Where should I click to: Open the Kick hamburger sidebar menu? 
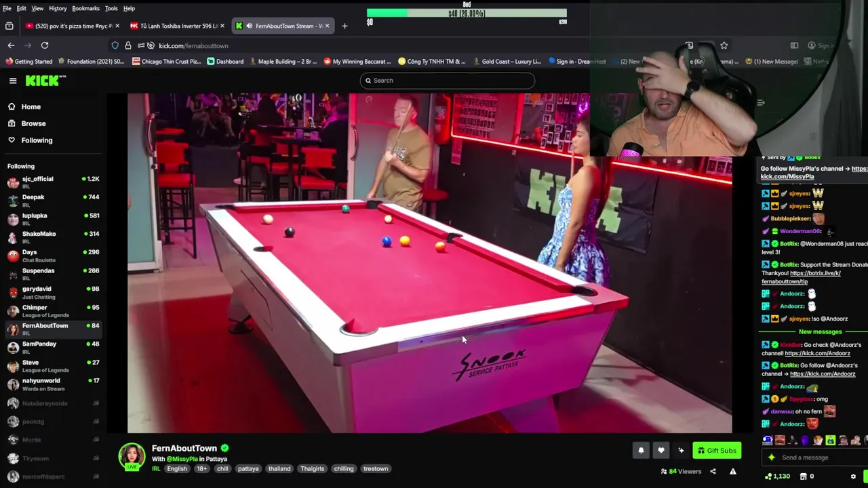click(13, 81)
